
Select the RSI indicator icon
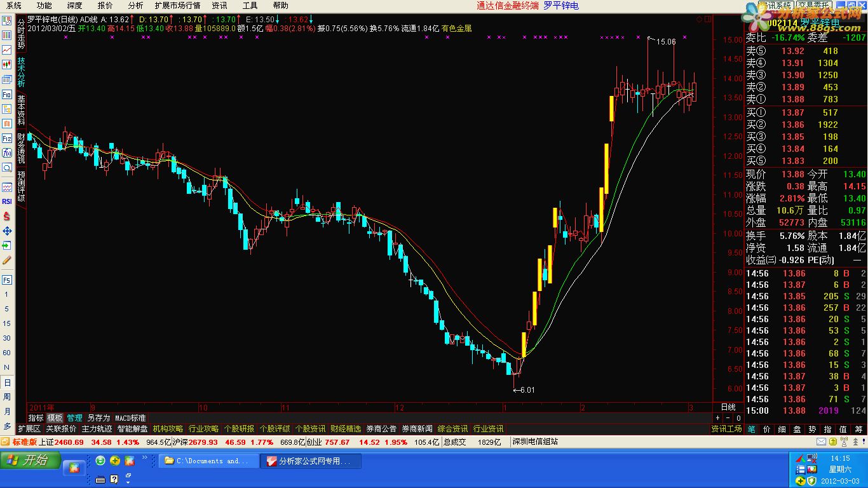pyautogui.click(x=7, y=202)
